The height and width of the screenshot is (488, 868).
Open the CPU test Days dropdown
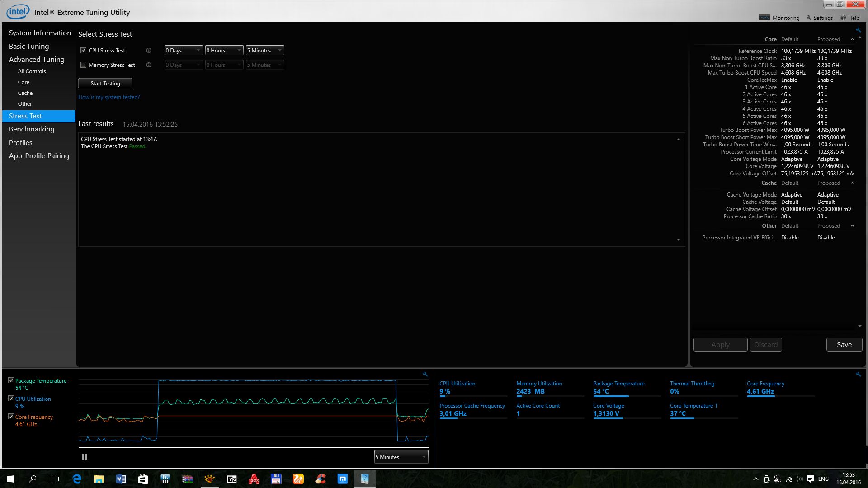(183, 51)
